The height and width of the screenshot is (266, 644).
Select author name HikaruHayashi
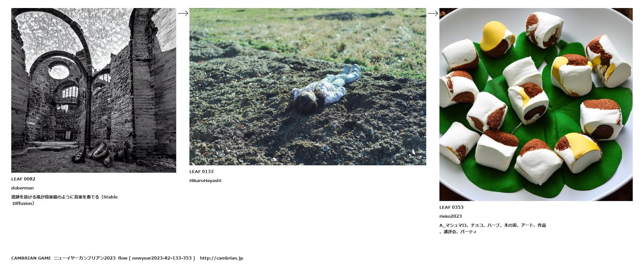[x=205, y=180]
